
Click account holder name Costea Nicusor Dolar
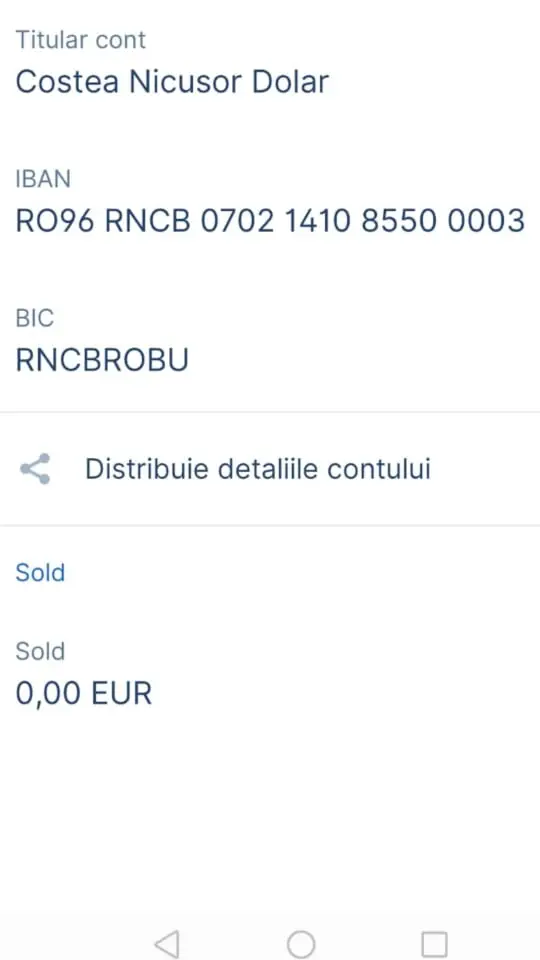pos(172,82)
